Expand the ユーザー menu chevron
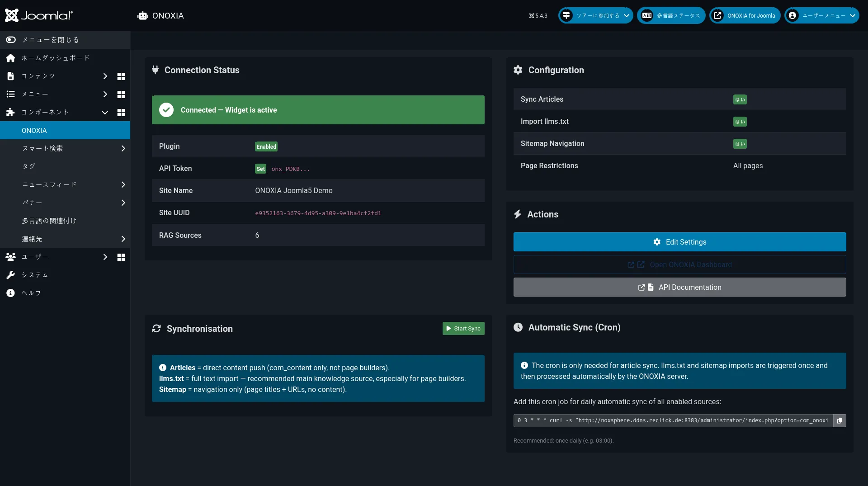The image size is (868, 486). tap(105, 257)
